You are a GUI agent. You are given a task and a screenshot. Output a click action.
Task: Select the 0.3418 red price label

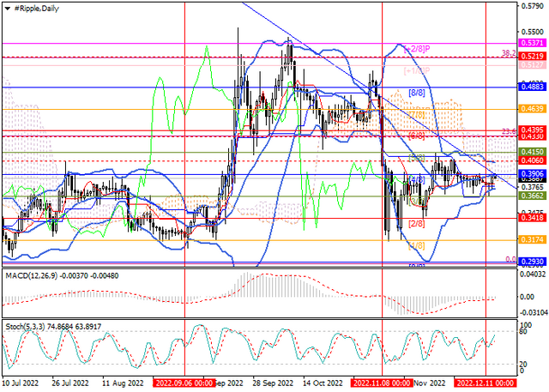tap(532, 218)
